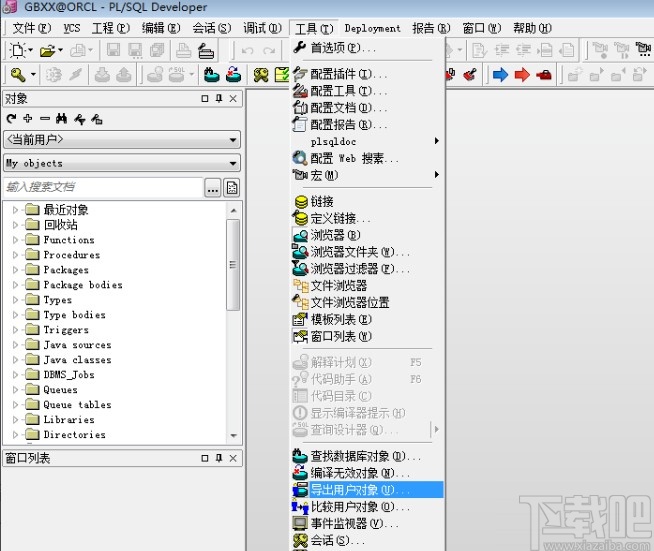The image size is (654, 551).
Task: Select the Libraries tree item
Action: coord(69,420)
